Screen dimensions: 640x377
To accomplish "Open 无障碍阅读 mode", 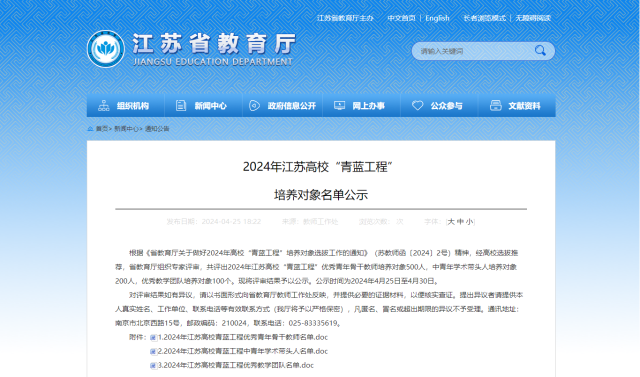I will 533,18.
